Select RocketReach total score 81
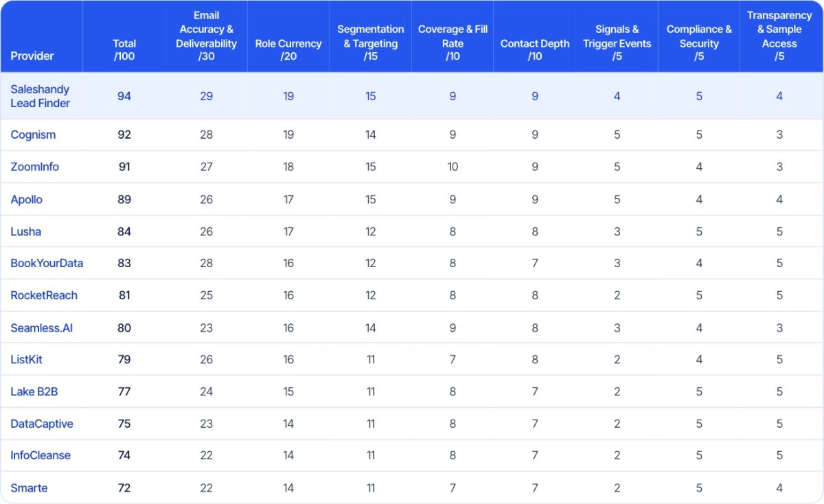The image size is (824, 504). (x=124, y=295)
